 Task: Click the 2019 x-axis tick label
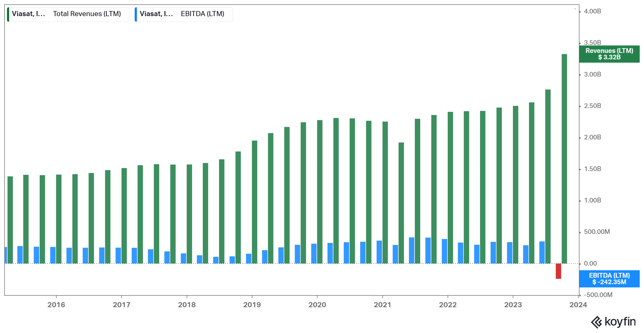(x=252, y=305)
